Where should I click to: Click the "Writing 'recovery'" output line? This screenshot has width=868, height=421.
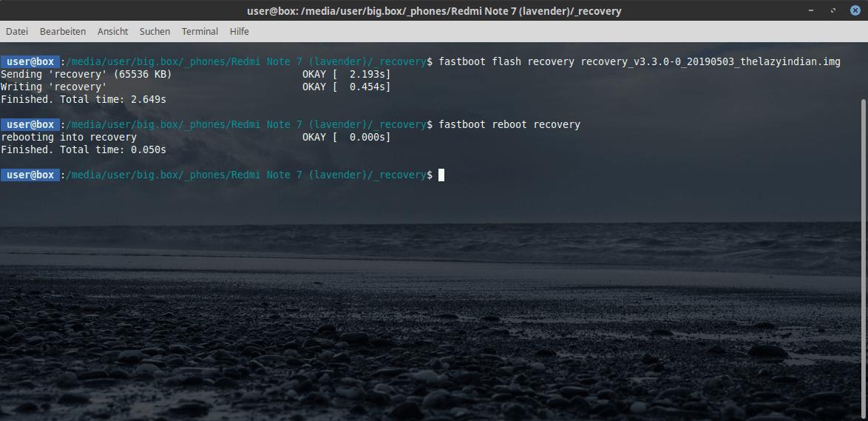tap(54, 87)
